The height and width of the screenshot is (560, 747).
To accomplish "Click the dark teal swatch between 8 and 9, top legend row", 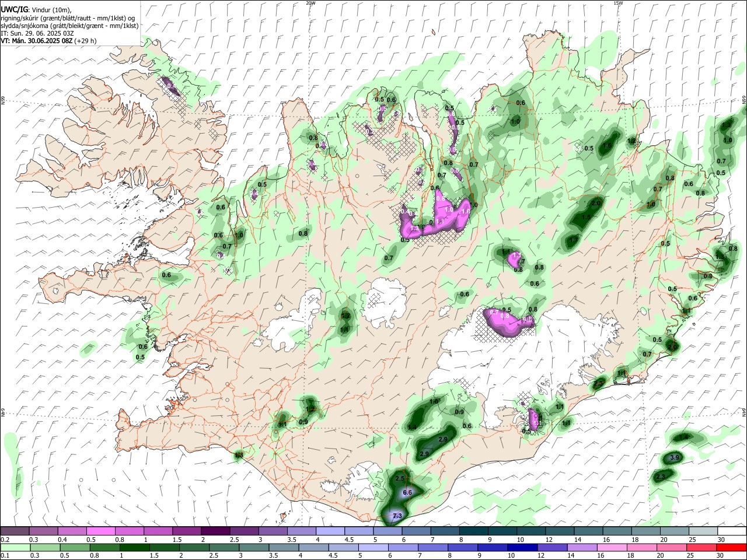I will [x=473, y=531].
